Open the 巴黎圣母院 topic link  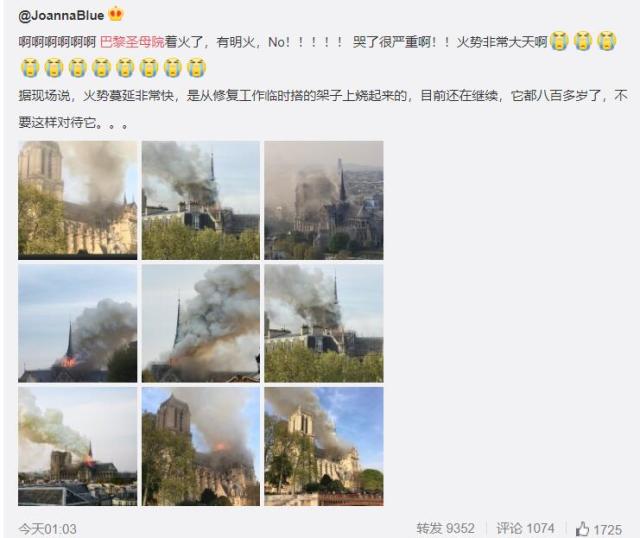tap(132, 42)
